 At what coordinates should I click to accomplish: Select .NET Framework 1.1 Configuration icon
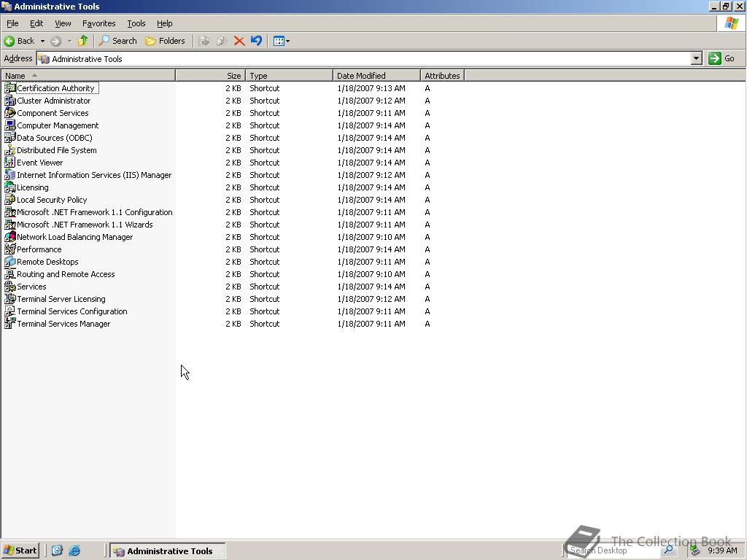pyautogui.click(x=9, y=212)
